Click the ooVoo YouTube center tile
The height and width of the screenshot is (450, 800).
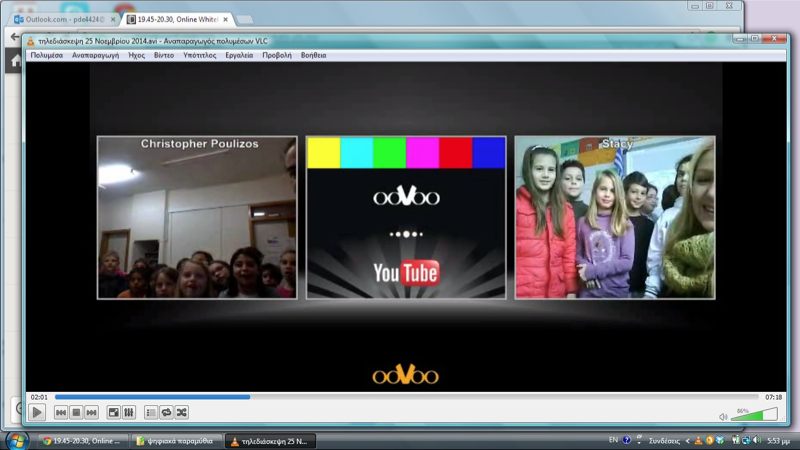[406, 217]
